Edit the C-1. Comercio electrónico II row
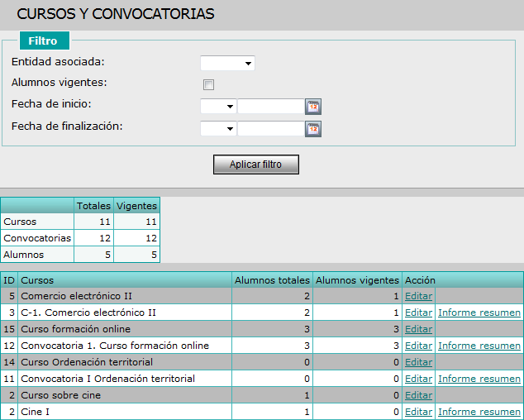The height and width of the screenshot is (420, 524). pos(418,313)
